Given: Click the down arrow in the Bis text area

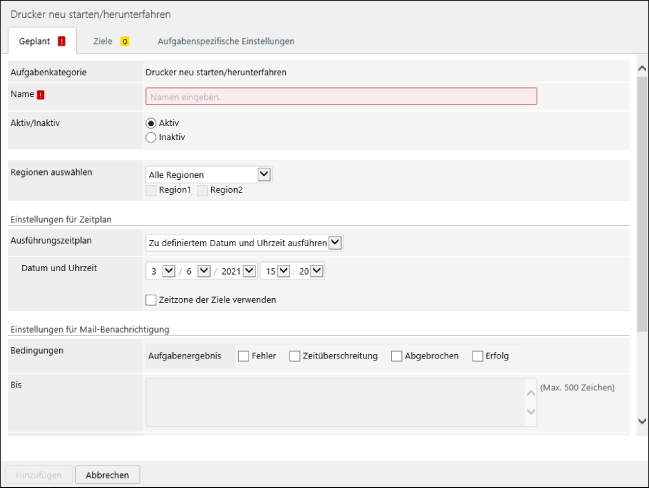Looking at the screenshot, I should [x=530, y=414].
